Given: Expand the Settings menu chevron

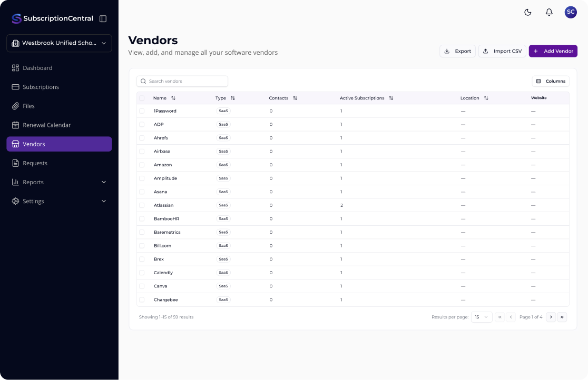Looking at the screenshot, I should [104, 201].
